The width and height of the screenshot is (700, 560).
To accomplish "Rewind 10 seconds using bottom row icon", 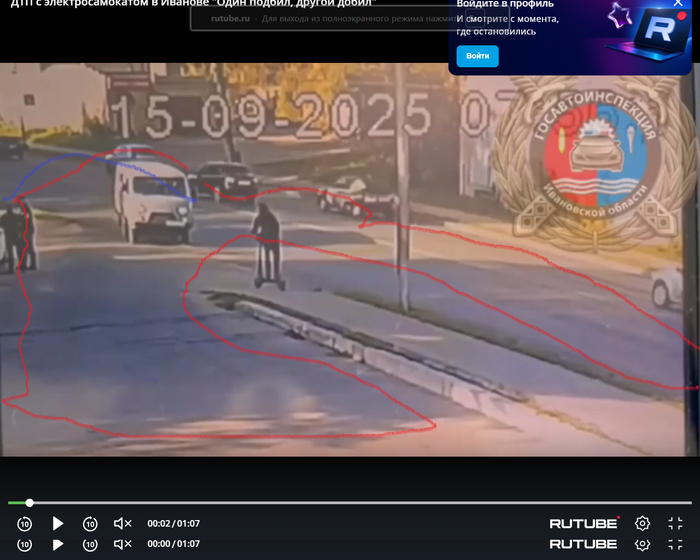I will click(24, 544).
